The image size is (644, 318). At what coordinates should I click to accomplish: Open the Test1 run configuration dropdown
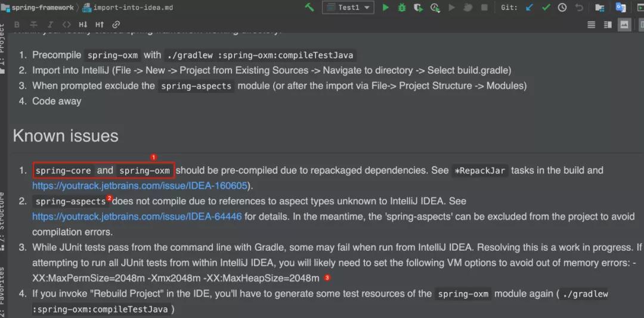pos(348,7)
